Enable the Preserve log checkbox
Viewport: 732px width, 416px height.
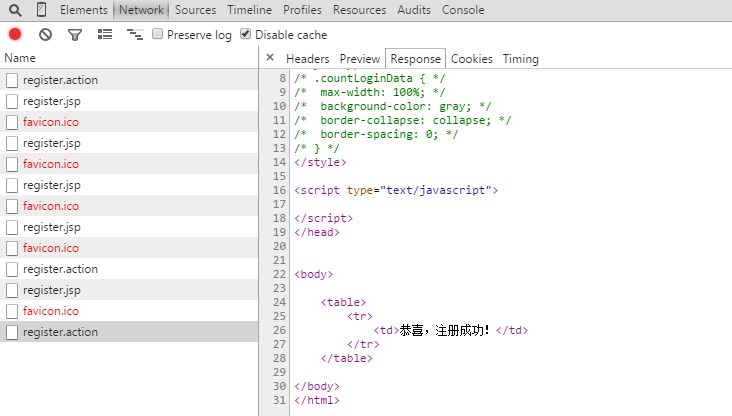pyautogui.click(x=157, y=34)
